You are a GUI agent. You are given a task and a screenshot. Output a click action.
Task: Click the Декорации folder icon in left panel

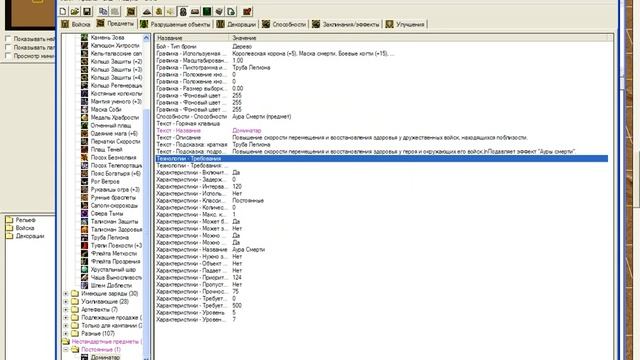coord(9,236)
